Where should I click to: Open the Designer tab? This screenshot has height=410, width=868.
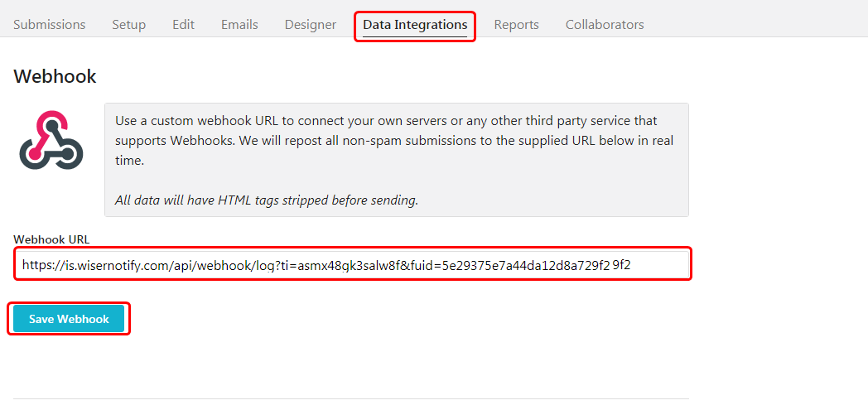[311, 25]
